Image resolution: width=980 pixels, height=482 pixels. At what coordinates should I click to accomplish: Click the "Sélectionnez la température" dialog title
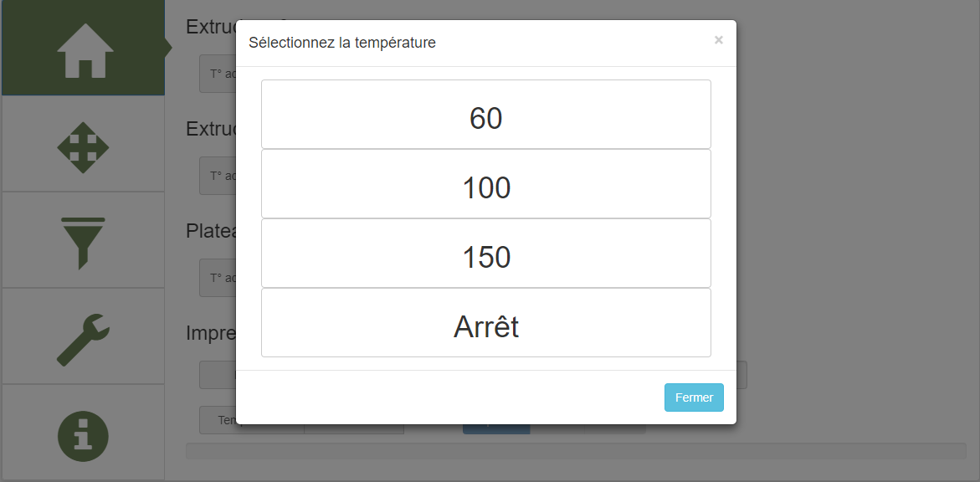tap(342, 43)
